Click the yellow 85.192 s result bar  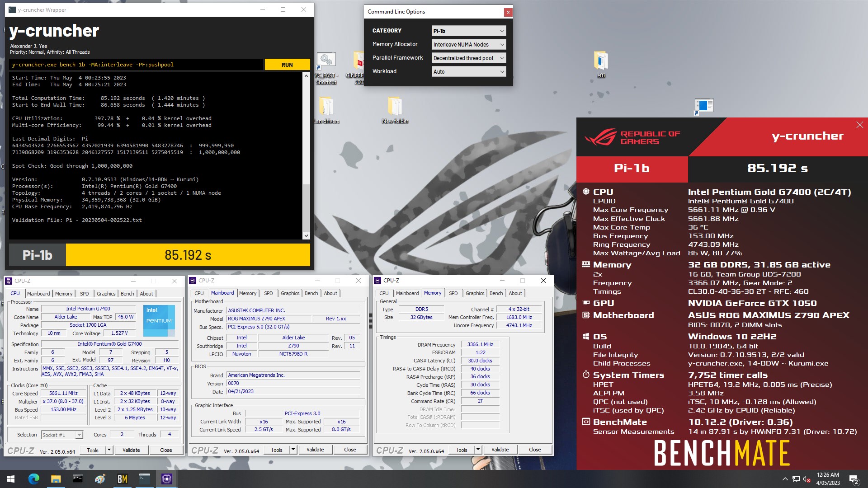pyautogui.click(x=188, y=255)
